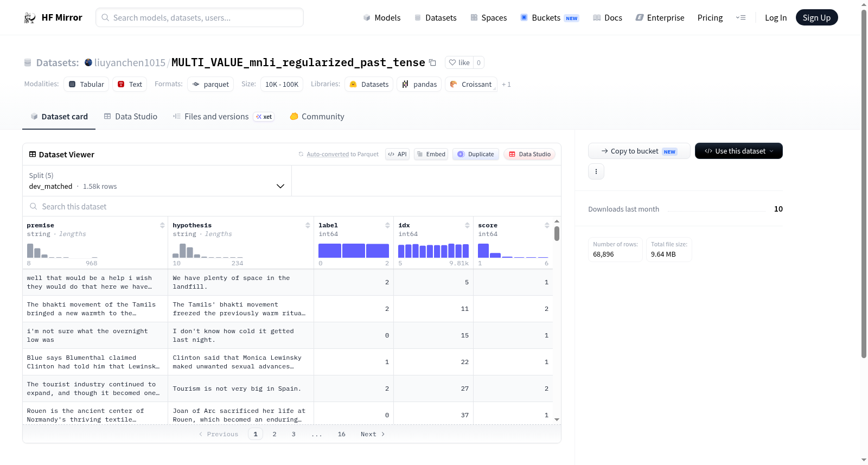
Task: Click the liuyanchen1015 author link
Action: coord(130,62)
